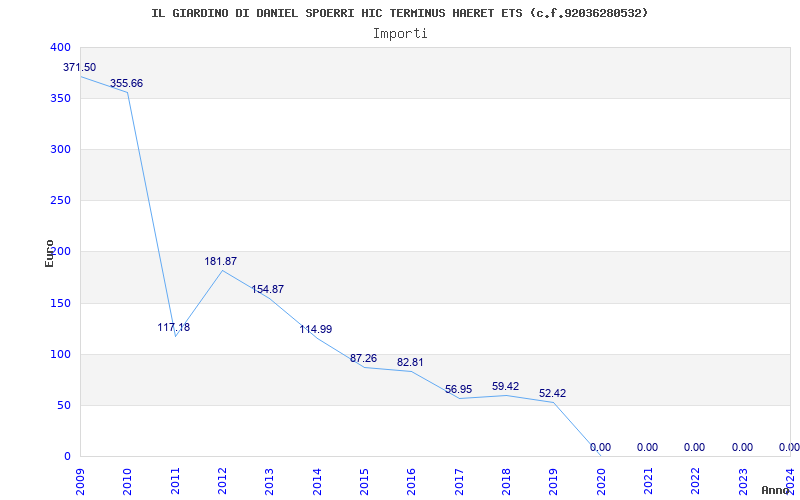The width and height of the screenshot is (800, 500).
Task: Select the 250 y-axis value
Action: 60,201
